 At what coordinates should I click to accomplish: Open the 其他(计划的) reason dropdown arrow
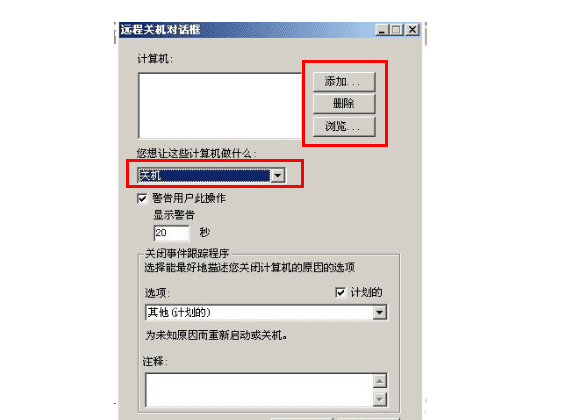click(380, 312)
